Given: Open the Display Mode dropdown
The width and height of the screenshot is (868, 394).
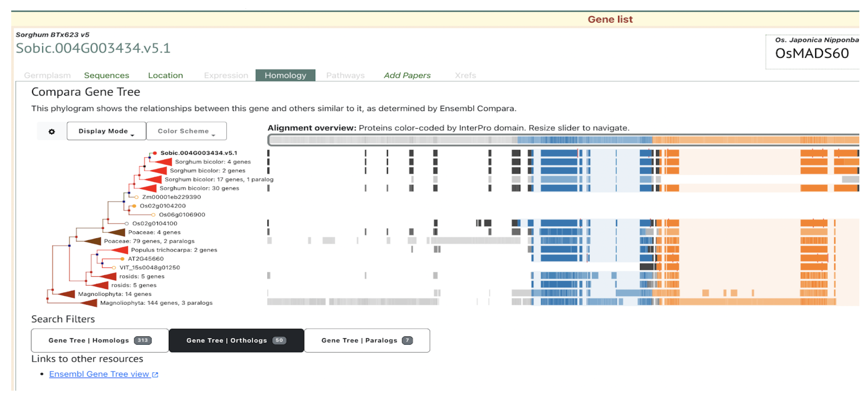Looking at the screenshot, I should (106, 131).
